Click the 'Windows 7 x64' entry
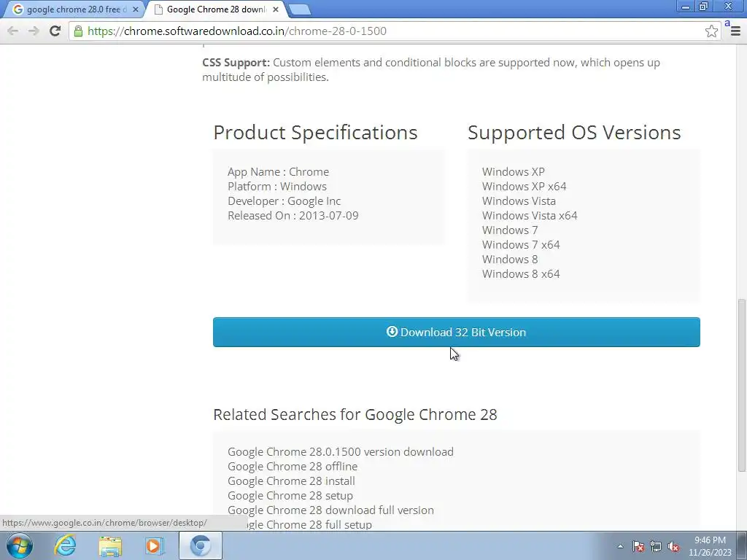This screenshot has height=560, width=747. point(521,244)
